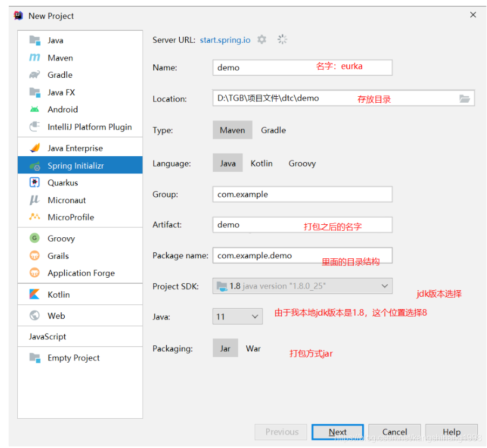Click the Web globe icon

coord(35,316)
